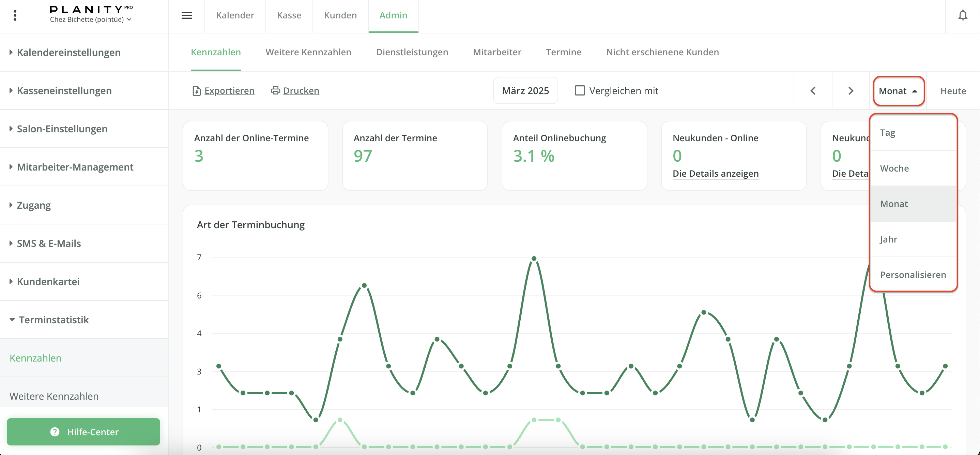
Task: Collapse the Terminstatistik section
Action: [53, 320]
